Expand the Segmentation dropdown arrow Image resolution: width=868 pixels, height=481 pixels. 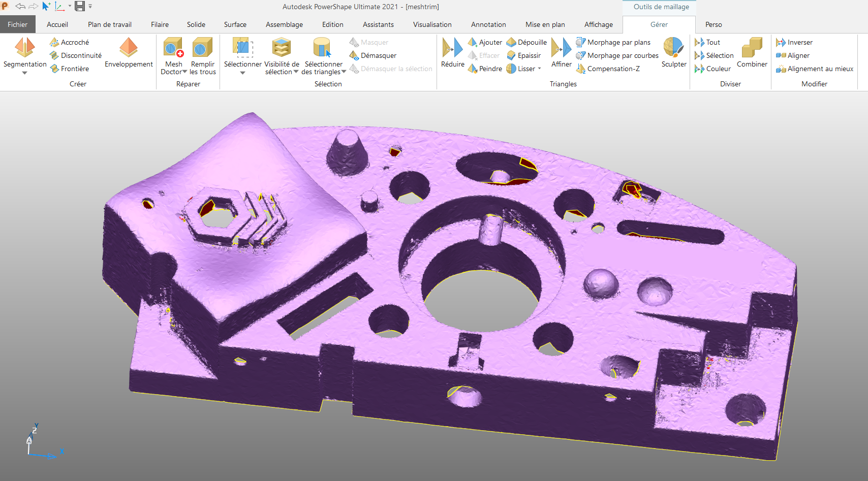24,73
